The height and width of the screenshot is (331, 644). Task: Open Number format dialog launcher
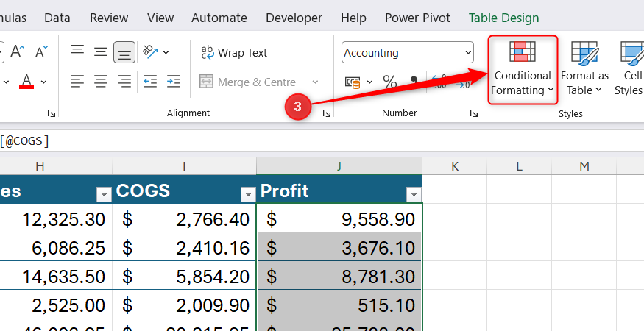coord(474,113)
